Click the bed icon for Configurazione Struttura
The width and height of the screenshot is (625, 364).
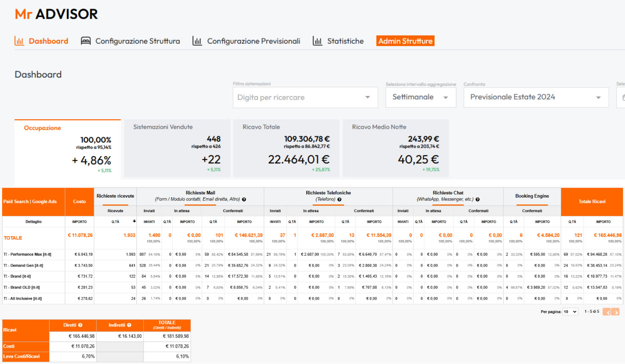pos(86,41)
